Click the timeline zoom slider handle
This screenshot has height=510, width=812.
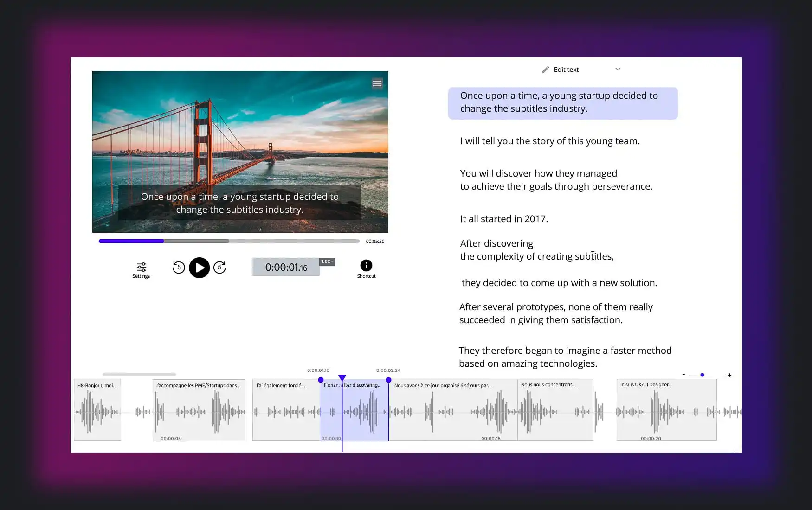[702, 375]
